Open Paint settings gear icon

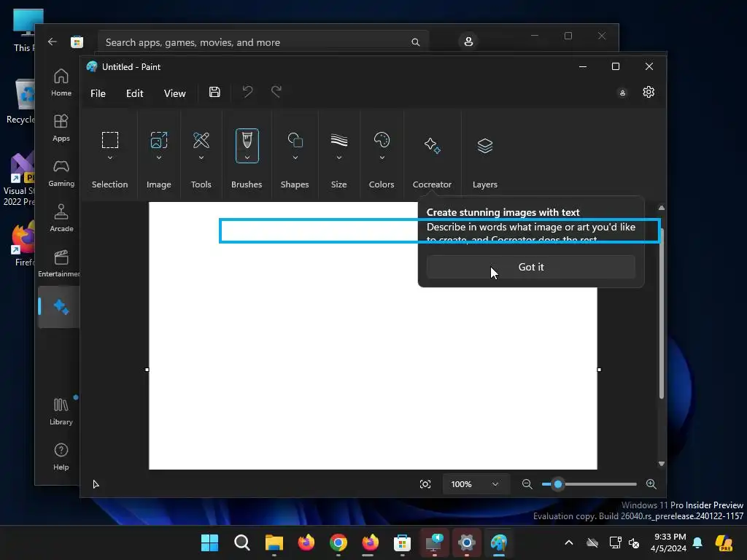pyautogui.click(x=649, y=92)
